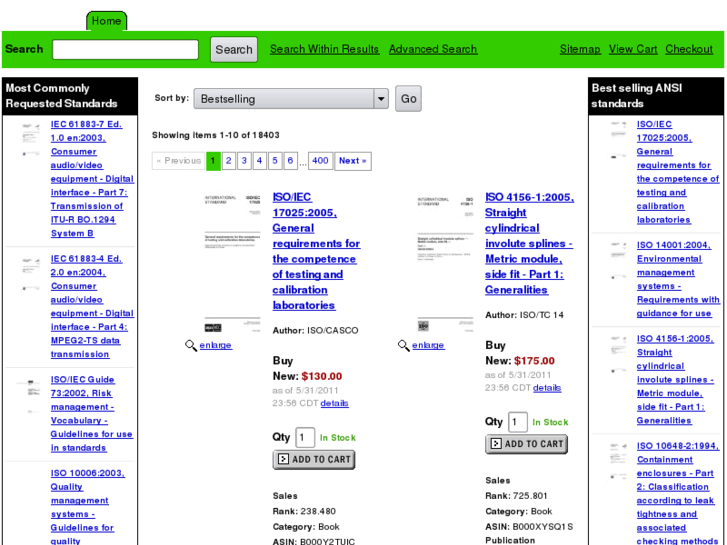Go to results page 2
727x545 pixels.
(x=229, y=161)
